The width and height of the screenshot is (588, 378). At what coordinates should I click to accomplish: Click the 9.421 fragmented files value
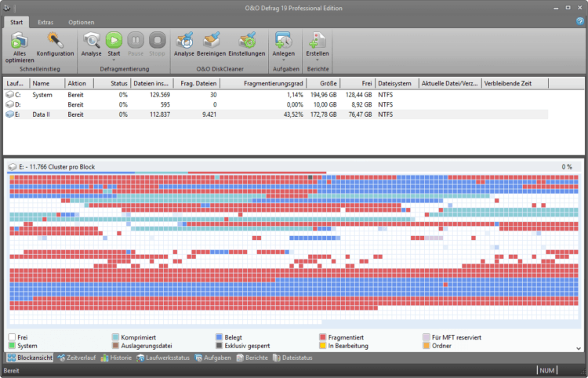pos(209,114)
